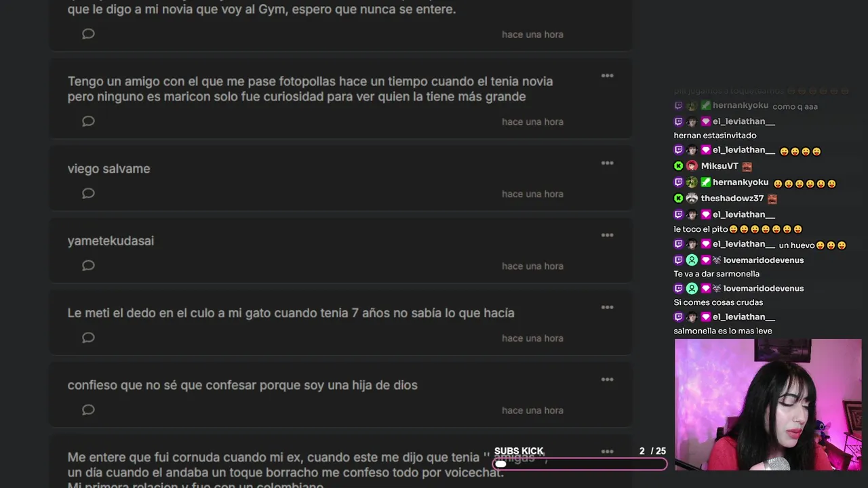Viewport: 868px width, 488px height.
Task: Click Twitch badge beside 'como q aaa' message
Action: (x=678, y=106)
